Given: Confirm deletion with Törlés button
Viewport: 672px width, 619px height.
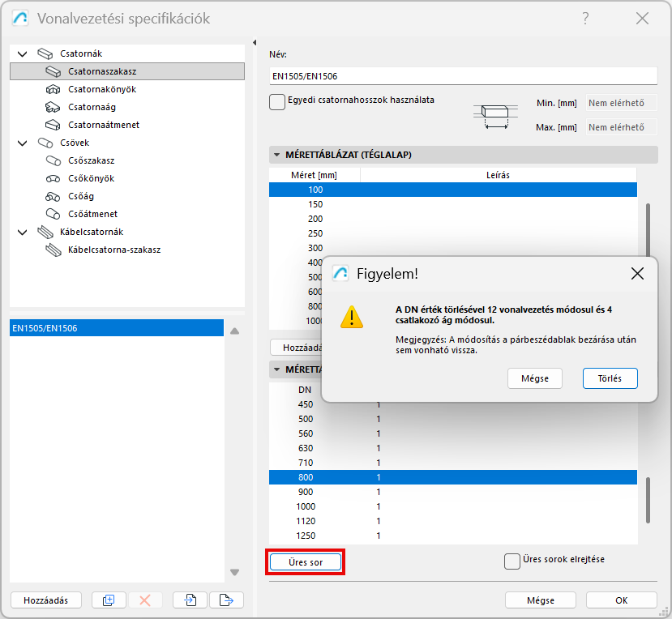Looking at the screenshot, I should click(610, 378).
